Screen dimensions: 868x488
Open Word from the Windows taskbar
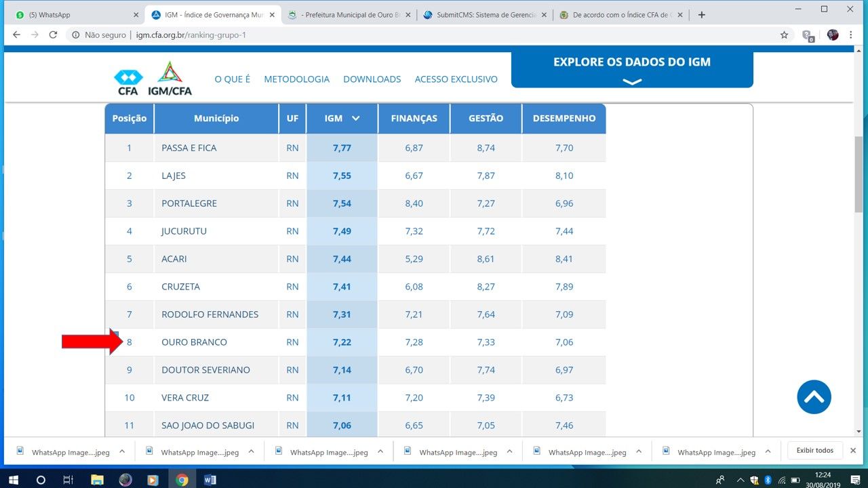coord(210,480)
